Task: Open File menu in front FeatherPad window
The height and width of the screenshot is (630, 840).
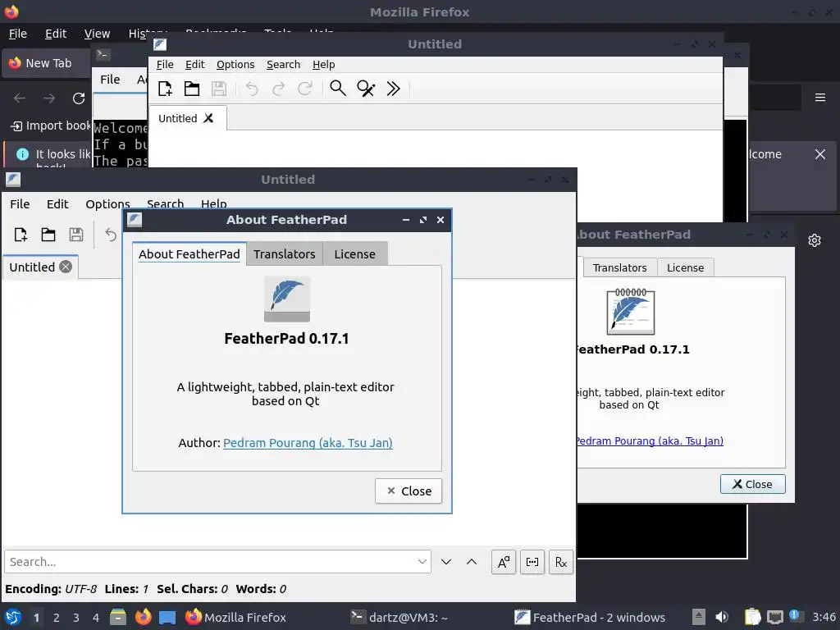Action: coord(20,204)
